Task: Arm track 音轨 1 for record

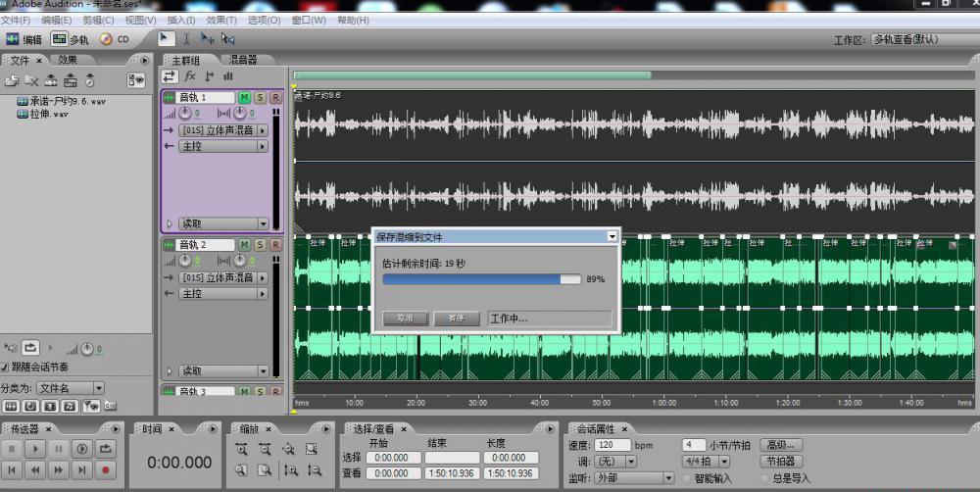Action: [275, 98]
